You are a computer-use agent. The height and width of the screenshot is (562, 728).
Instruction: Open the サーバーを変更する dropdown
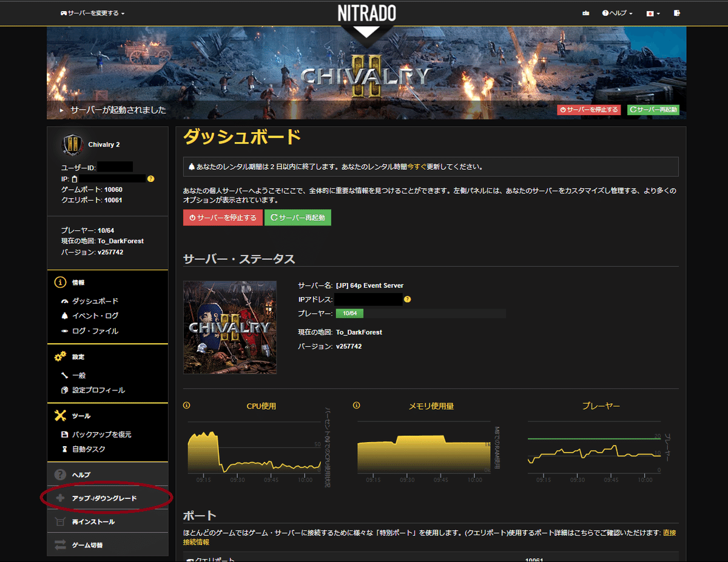click(92, 13)
